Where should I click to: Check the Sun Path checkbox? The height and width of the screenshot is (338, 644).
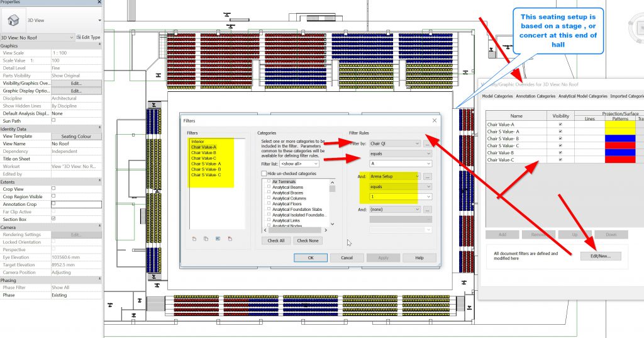coord(53,120)
